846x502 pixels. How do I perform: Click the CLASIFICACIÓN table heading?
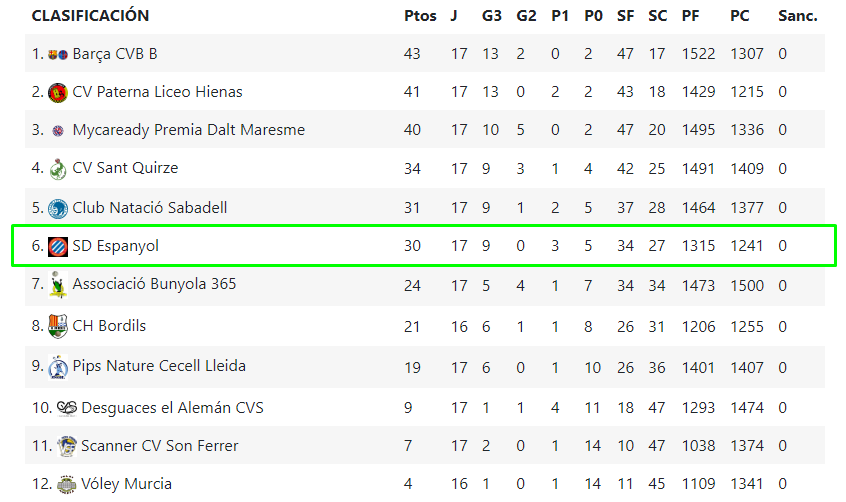coord(90,16)
